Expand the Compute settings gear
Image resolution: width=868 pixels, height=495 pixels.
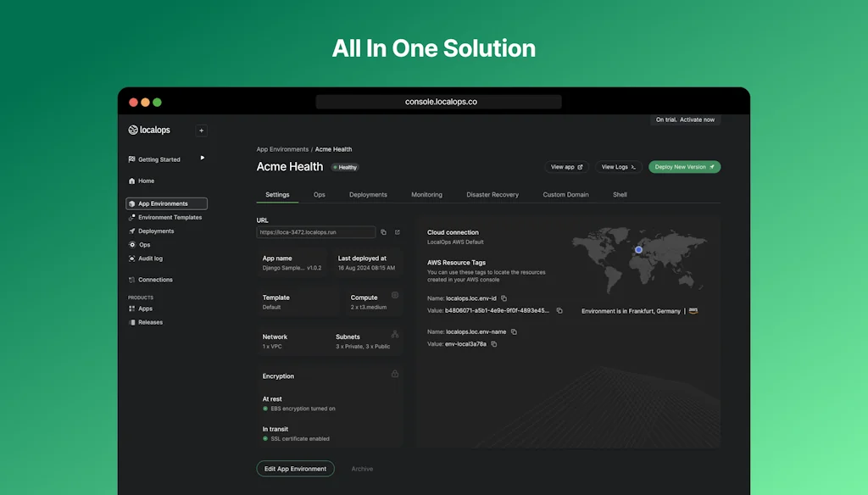tap(396, 296)
